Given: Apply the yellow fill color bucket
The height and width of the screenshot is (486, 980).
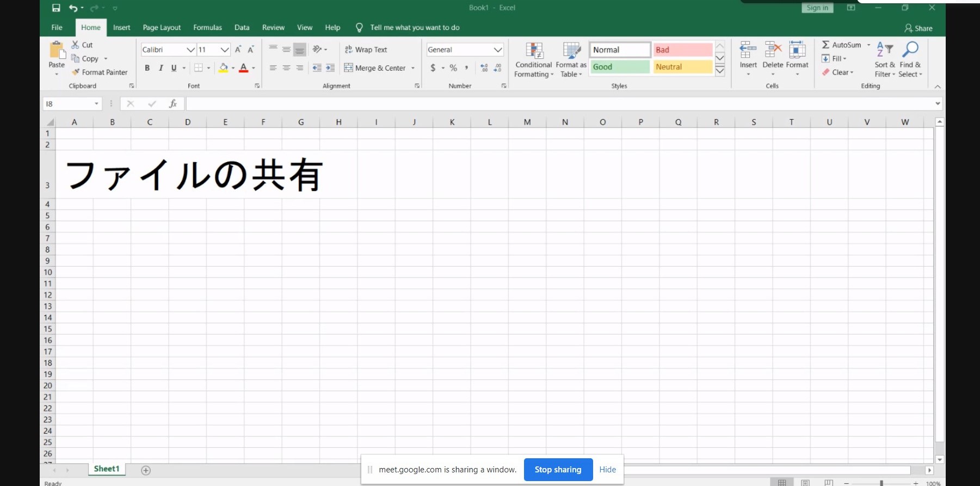Looking at the screenshot, I should click(x=223, y=68).
